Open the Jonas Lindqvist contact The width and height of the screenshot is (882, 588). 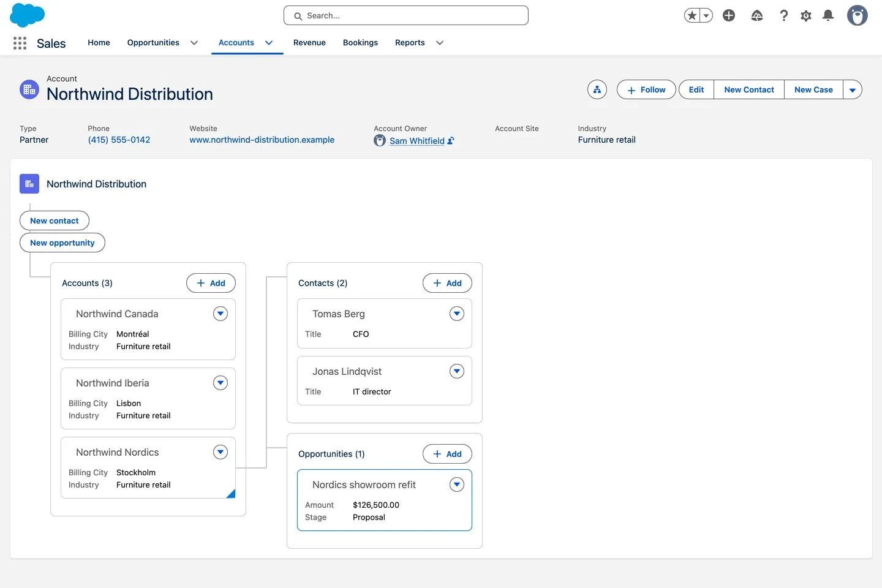[347, 371]
